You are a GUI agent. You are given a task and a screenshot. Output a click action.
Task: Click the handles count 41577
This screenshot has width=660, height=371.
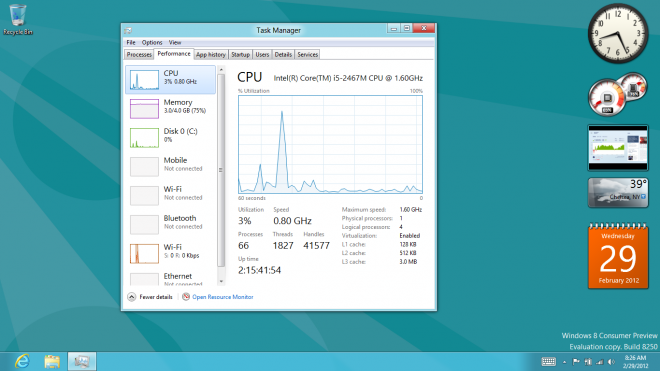[x=316, y=246]
